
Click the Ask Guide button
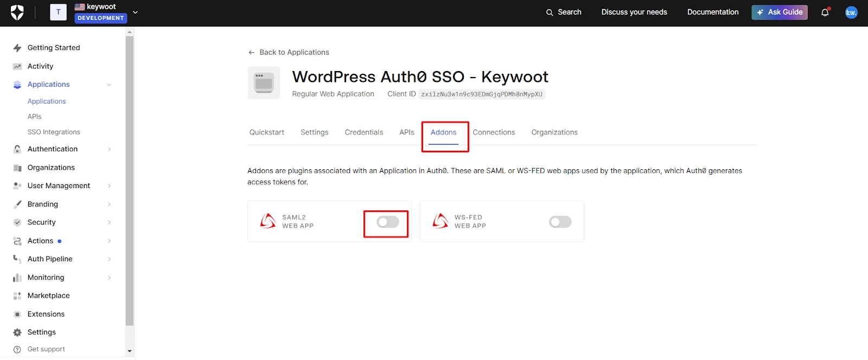780,12
